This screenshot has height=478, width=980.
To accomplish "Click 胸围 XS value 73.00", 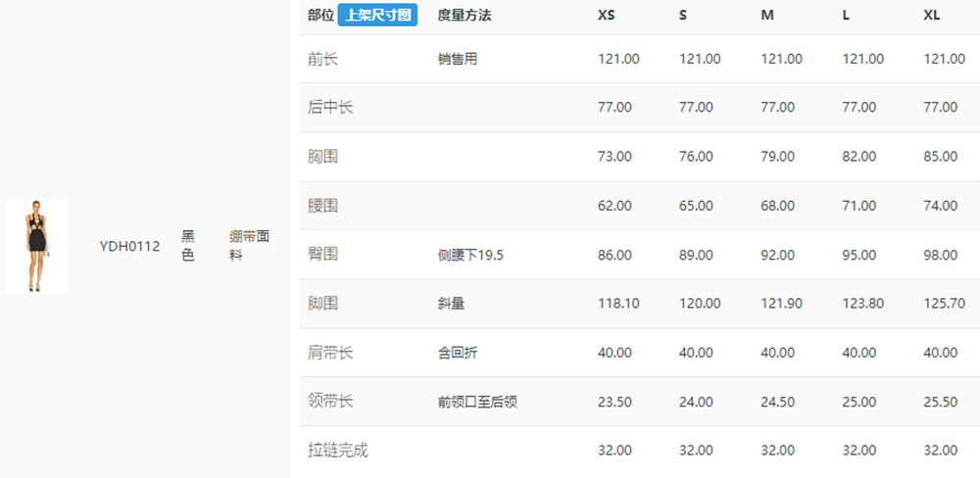I will pyautogui.click(x=615, y=156).
